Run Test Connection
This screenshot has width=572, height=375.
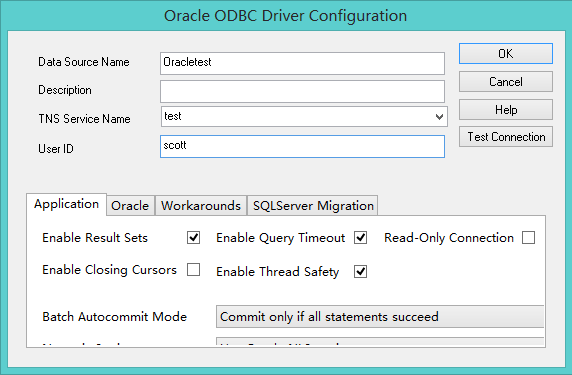tap(506, 137)
